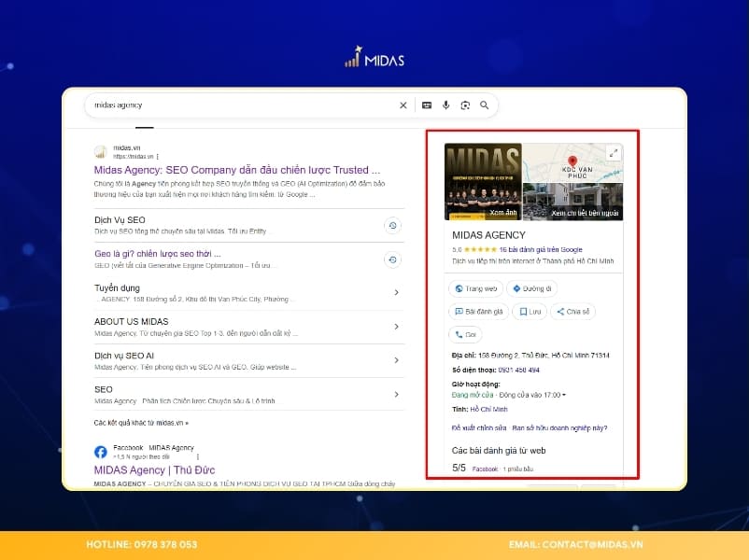Click the address text 158 Đường 2, Thủ Đức
The width and height of the screenshot is (749, 560).
pyautogui.click(x=544, y=356)
